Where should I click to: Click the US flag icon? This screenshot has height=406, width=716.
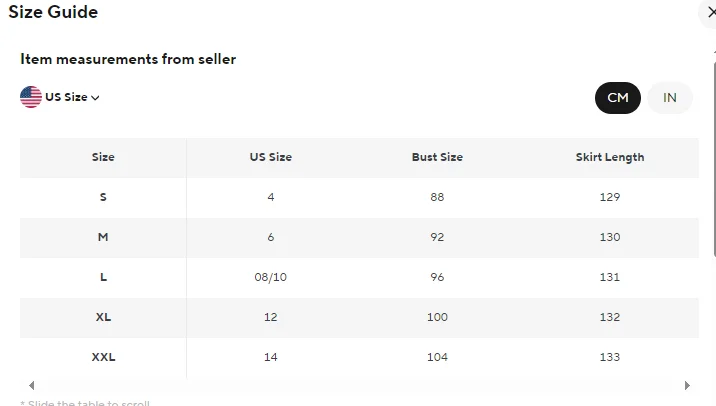tap(31, 97)
